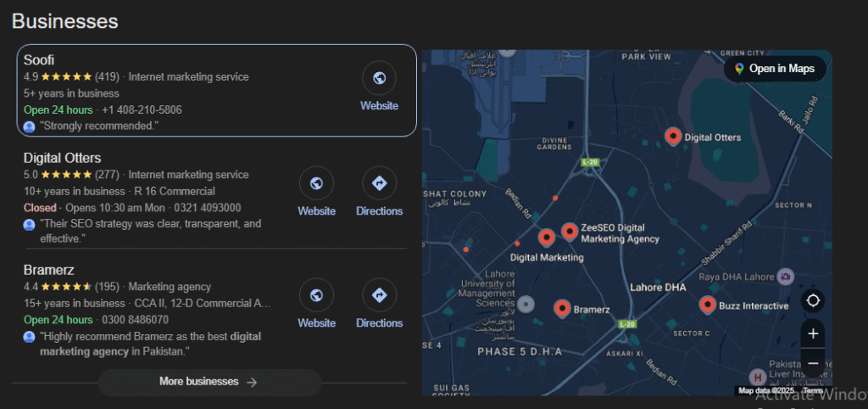Image resolution: width=868 pixels, height=409 pixels.
Task: Click the grey university marker near LUMS
Action: coord(526,303)
